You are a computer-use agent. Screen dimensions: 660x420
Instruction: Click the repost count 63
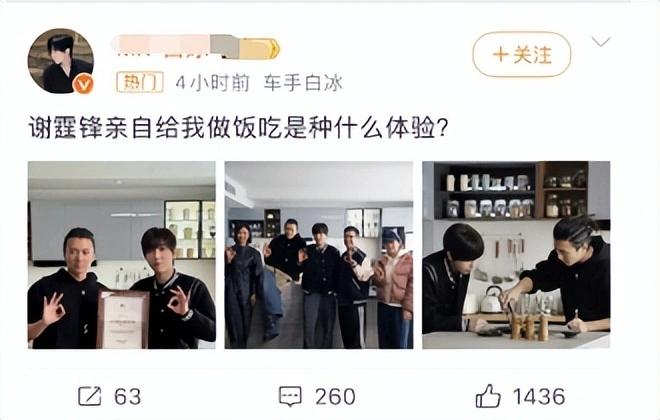(128, 397)
